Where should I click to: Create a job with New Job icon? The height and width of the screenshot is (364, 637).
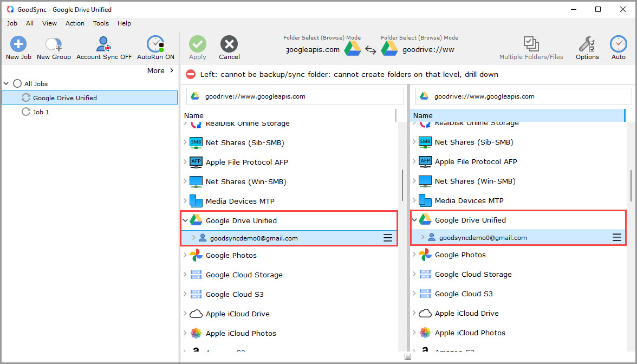point(18,44)
